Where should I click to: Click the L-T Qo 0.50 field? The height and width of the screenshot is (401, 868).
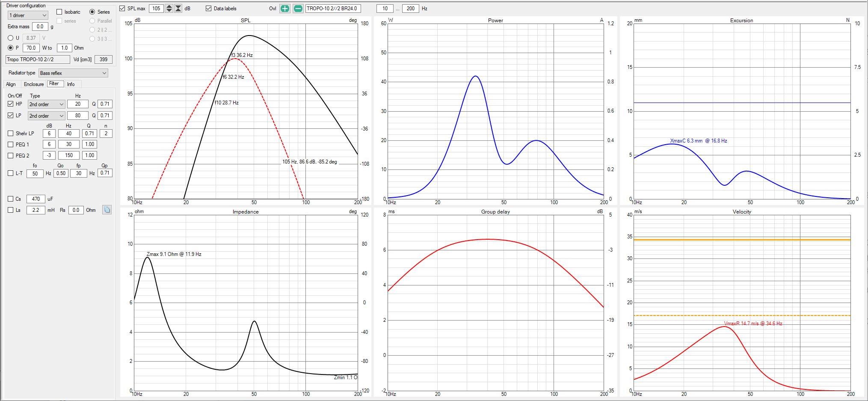(61, 173)
